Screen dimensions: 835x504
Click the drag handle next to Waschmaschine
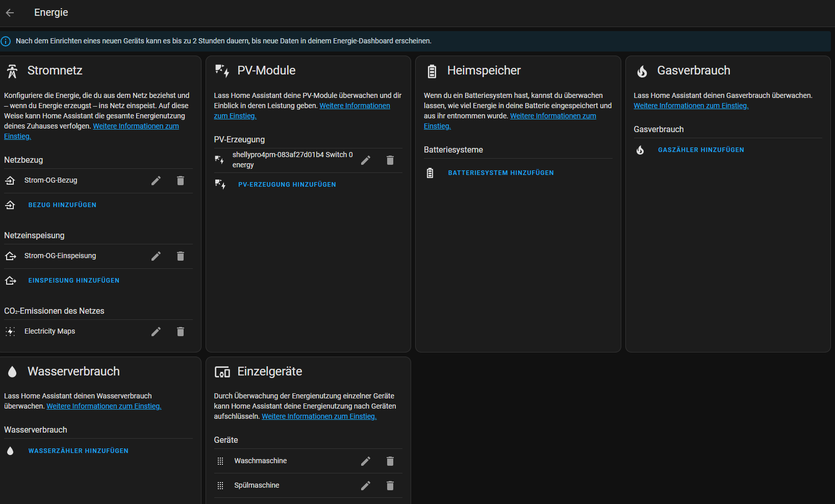220,461
